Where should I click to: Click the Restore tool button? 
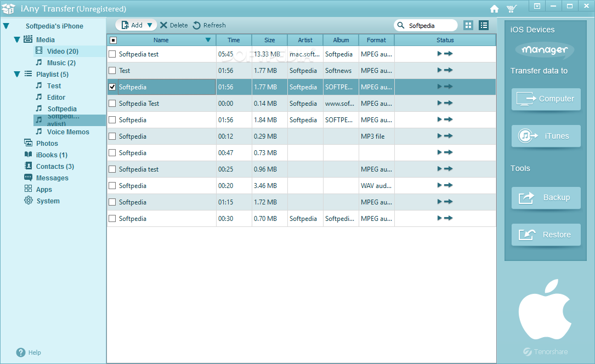546,234
